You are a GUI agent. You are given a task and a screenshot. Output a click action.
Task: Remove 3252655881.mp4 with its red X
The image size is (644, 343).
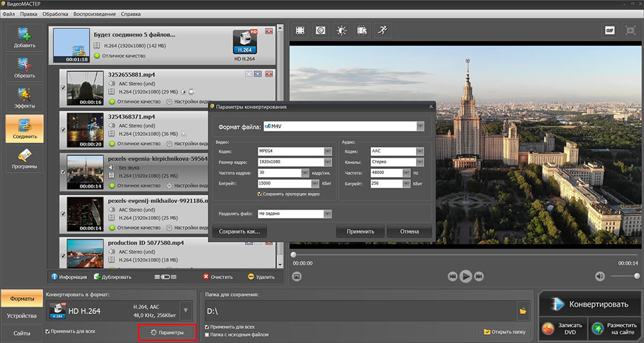click(x=269, y=74)
